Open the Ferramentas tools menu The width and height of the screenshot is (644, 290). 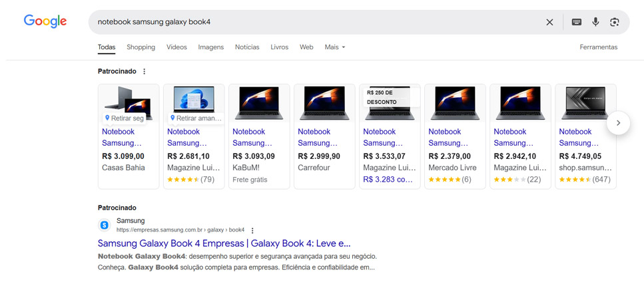[x=599, y=47]
